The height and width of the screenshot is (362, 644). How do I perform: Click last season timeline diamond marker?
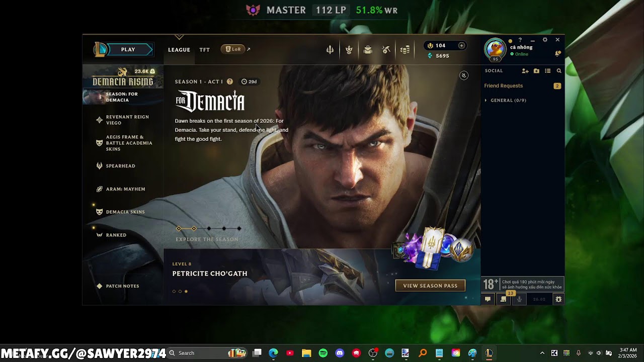click(x=239, y=228)
